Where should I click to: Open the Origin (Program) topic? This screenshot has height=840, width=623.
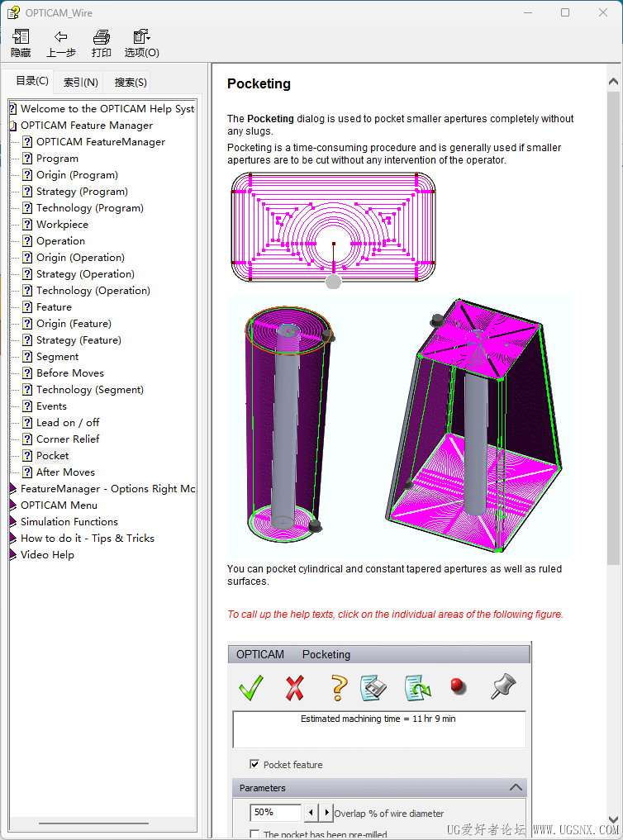click(x=77, y=174)
